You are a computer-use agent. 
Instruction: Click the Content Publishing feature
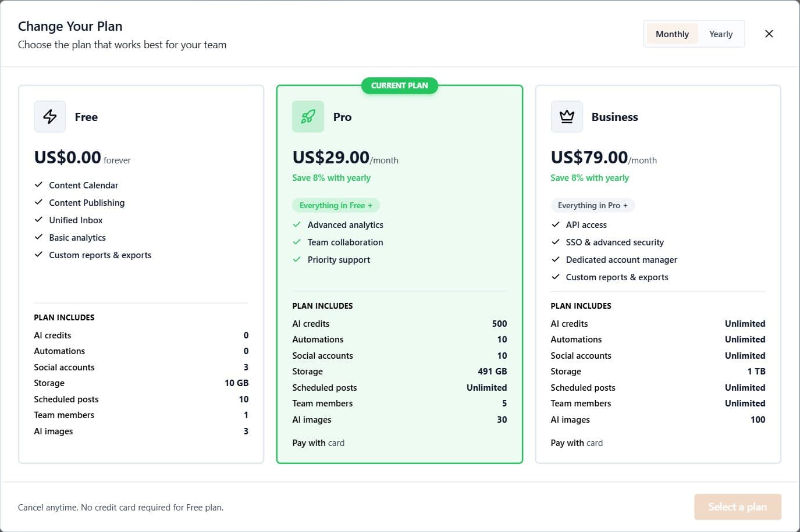point(87,203)
